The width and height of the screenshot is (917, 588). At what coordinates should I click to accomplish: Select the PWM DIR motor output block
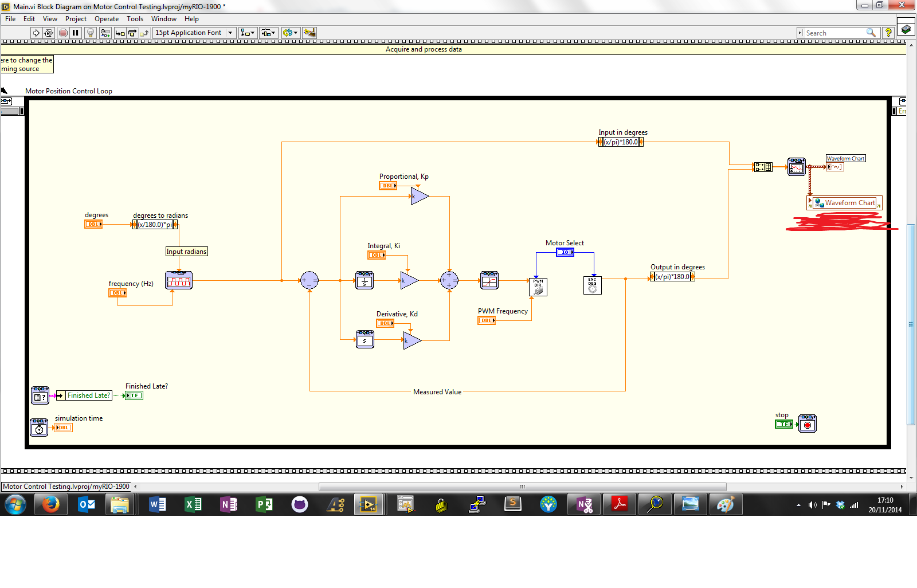538,287
